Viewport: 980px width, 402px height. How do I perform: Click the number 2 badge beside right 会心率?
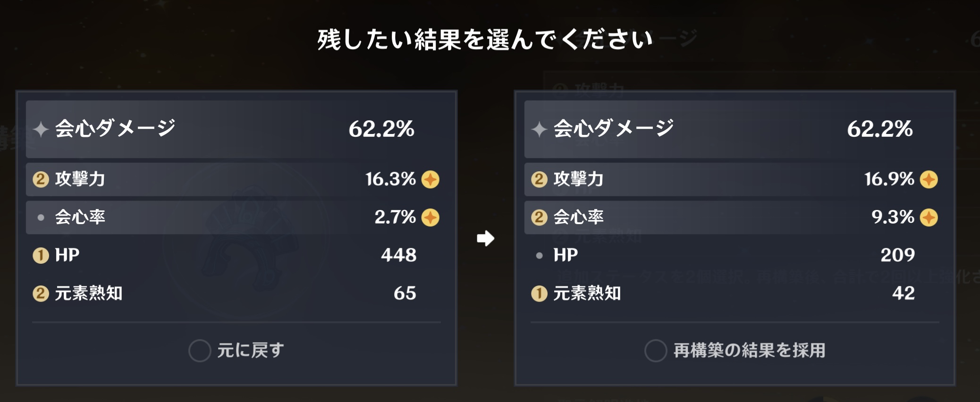(539, 218)
